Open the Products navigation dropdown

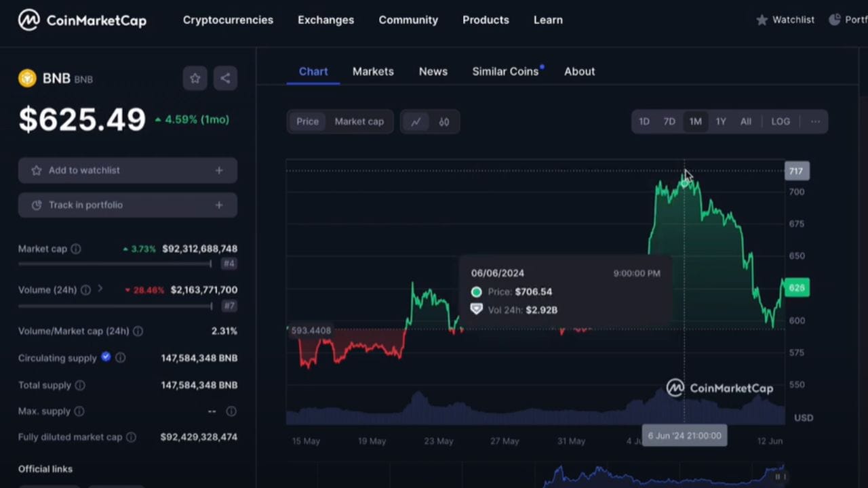[486, 20]
